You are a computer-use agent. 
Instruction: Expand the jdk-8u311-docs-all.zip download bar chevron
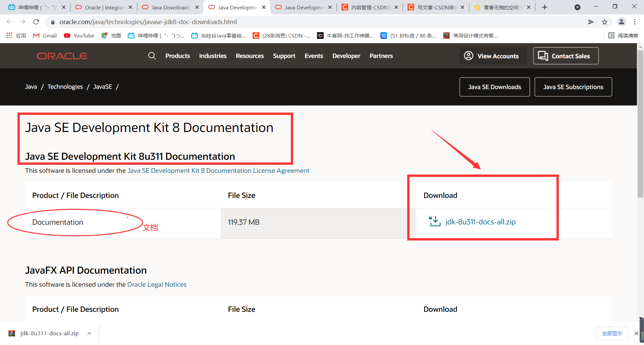point(89,333)
